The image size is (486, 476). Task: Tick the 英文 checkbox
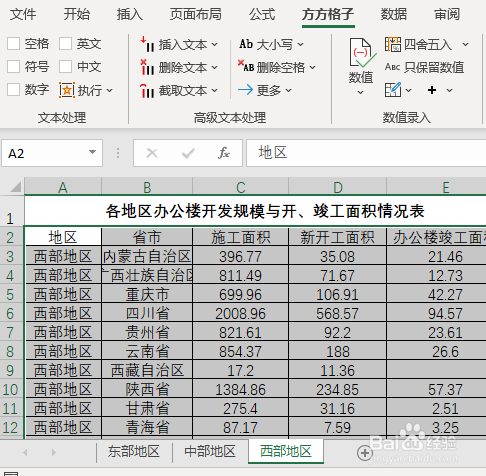(65, 44)
